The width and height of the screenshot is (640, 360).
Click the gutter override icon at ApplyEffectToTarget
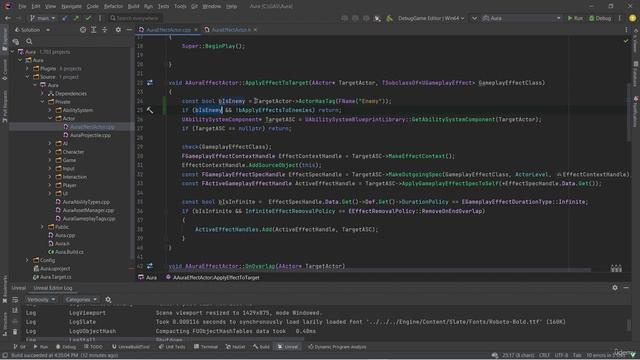150,82
